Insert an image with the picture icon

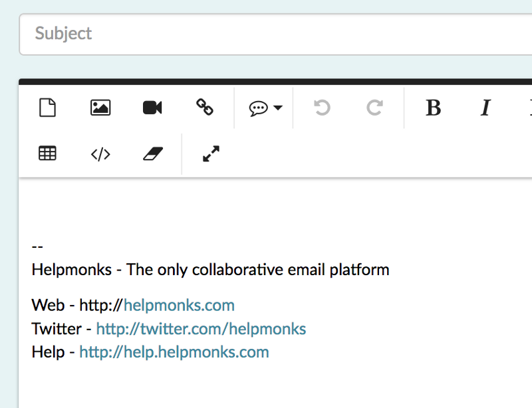coord(100,108)
